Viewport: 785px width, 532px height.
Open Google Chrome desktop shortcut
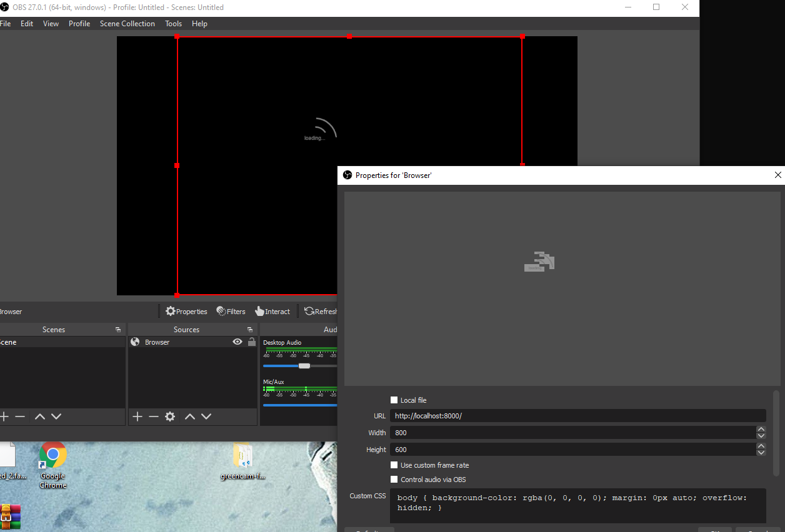(52, 465)
